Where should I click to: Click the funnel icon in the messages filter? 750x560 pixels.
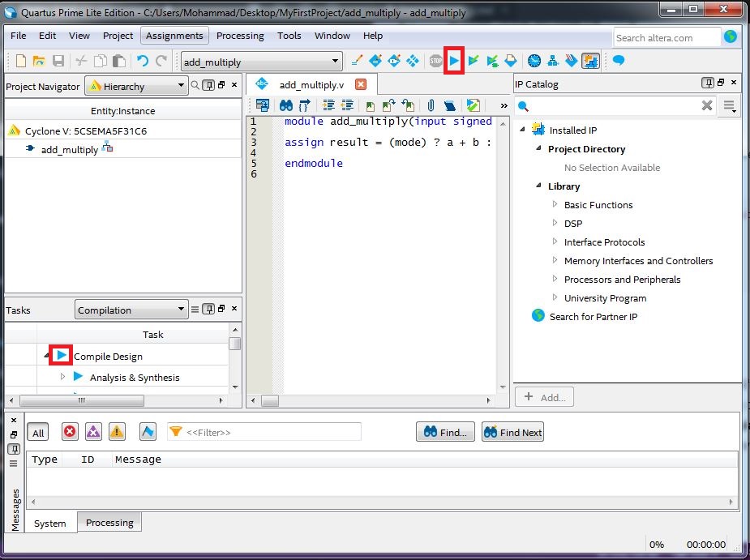[x=176, y=432]
